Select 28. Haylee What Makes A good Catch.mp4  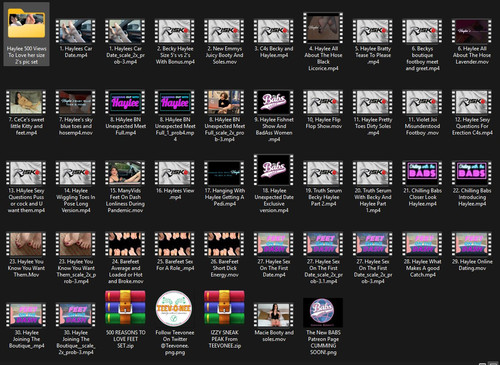pyautogui.click(x=422, y=244)
